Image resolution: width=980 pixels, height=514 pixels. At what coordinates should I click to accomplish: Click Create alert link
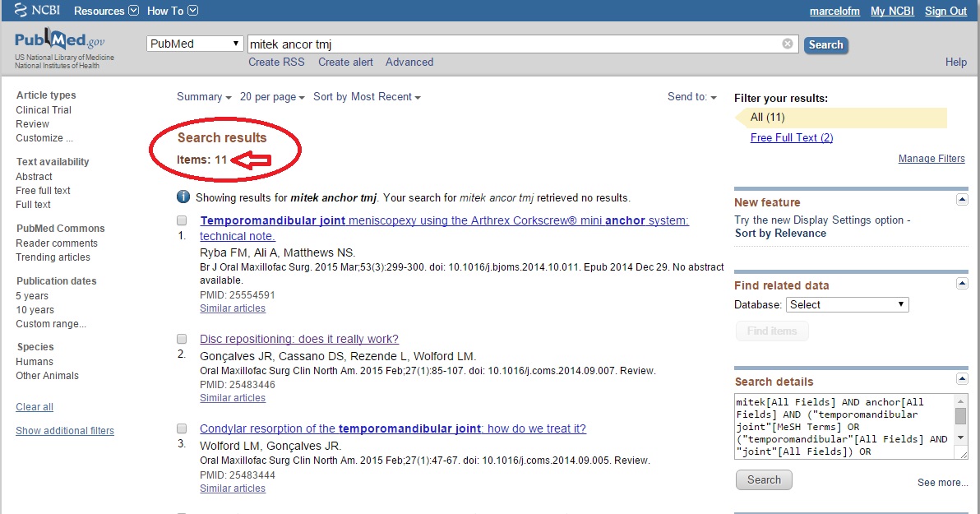tap(345, 62)
